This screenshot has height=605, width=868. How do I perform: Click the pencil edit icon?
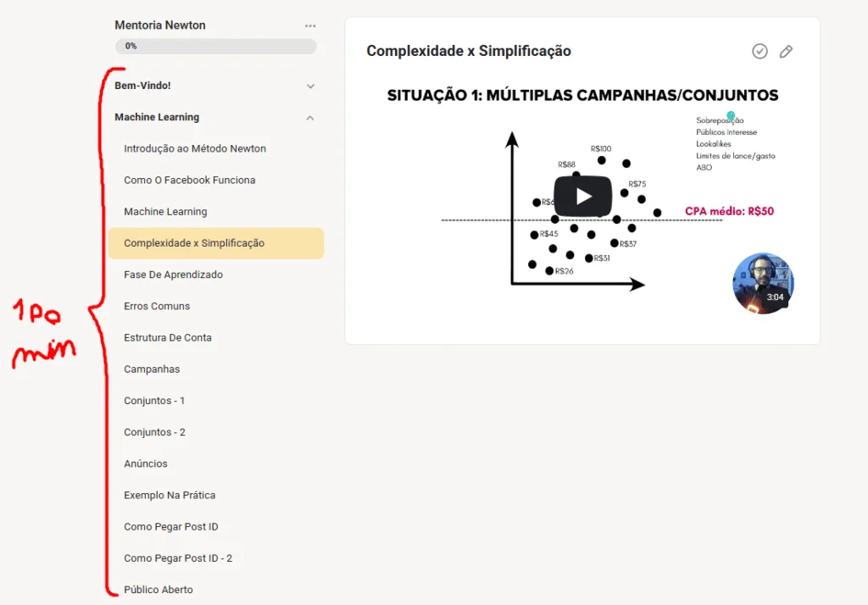pyautogui.click(x=786, y=52)
